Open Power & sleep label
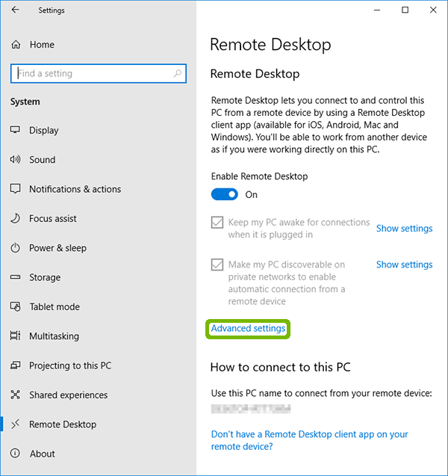 point(57,248)
